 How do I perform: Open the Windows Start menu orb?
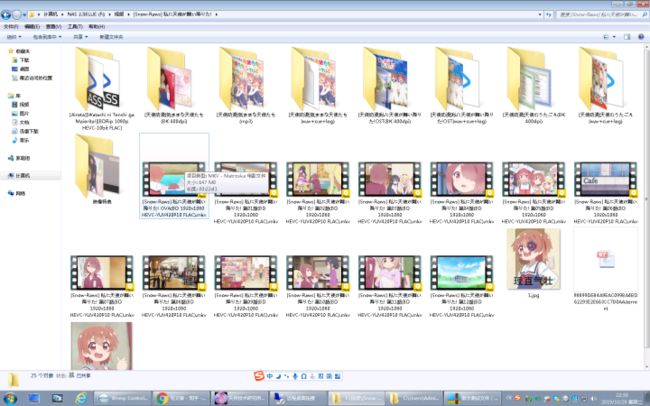click(x=10, y=399)
